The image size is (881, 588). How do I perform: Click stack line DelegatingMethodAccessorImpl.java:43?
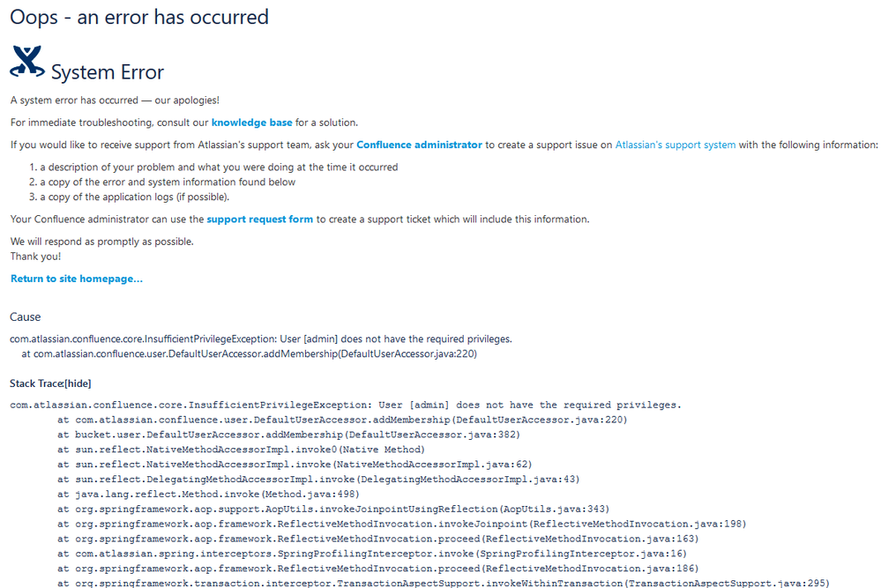click(x=318, y=479)
